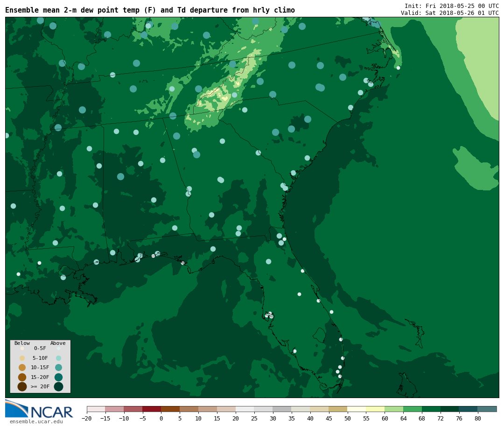This screenshot has width=504, height=427.
Task: Click the 'Above 0-5F' pale legend dot
Action: (x=58, y=348)
